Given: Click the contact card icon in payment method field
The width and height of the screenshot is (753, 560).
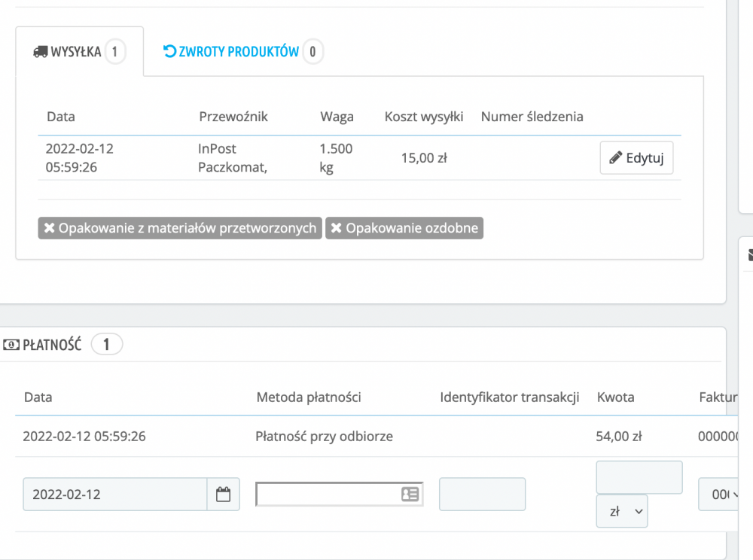Looking at the screenshot, I should 410,495.
